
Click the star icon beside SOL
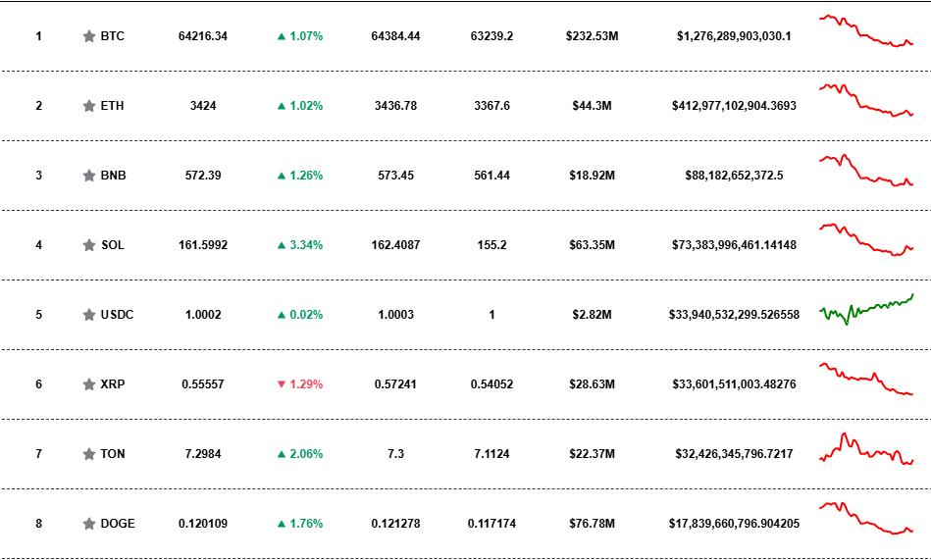pos(89,245)
